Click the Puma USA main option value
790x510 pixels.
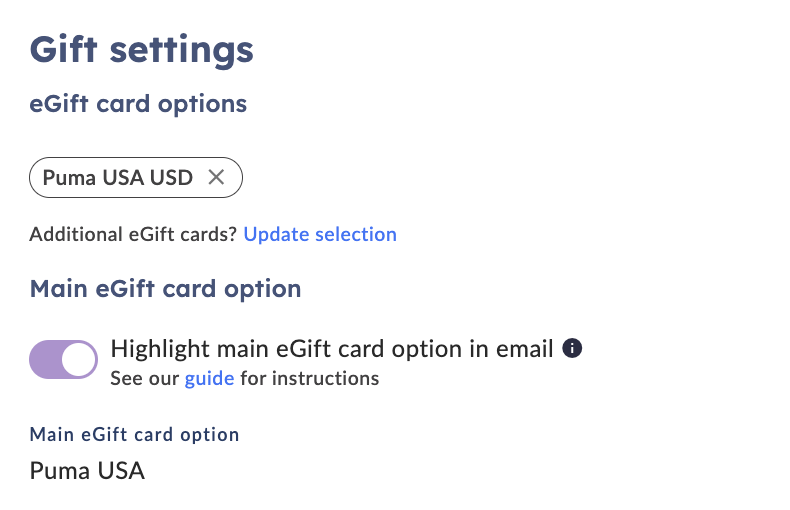(87, 471)
